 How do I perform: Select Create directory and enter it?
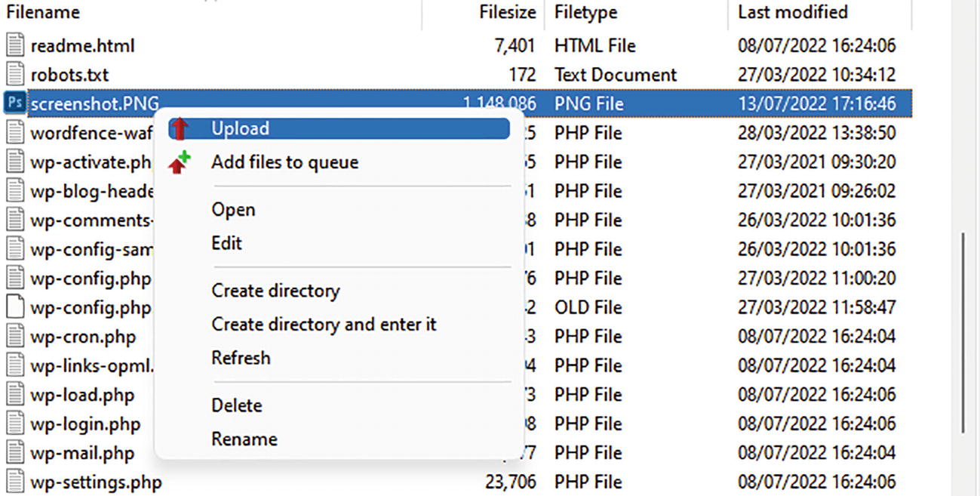(324, 325)
